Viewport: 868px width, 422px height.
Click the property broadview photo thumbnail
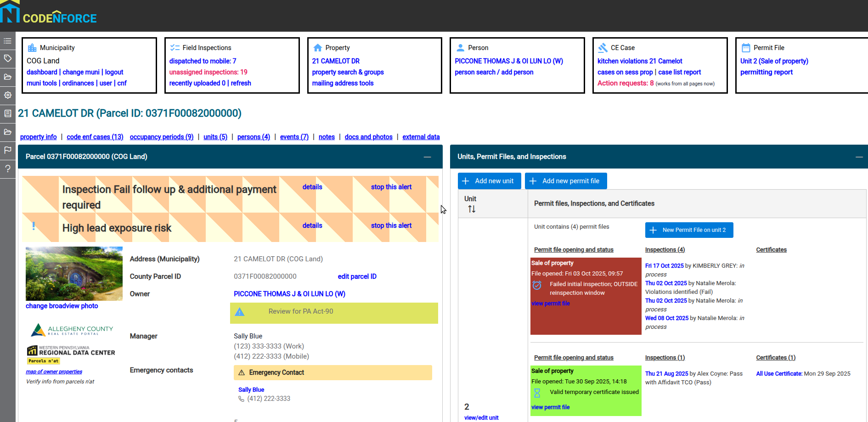click(x=74, y=274)
